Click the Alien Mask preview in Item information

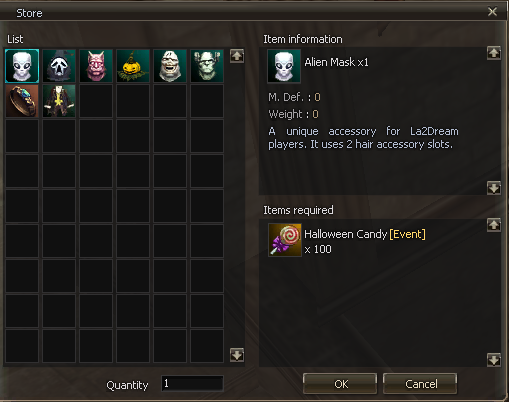point(284,66)
